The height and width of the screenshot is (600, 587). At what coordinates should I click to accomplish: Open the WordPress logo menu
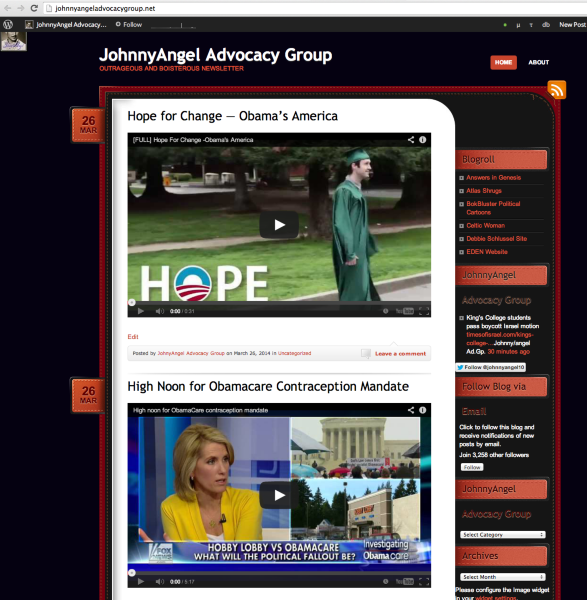coord(8,25)
